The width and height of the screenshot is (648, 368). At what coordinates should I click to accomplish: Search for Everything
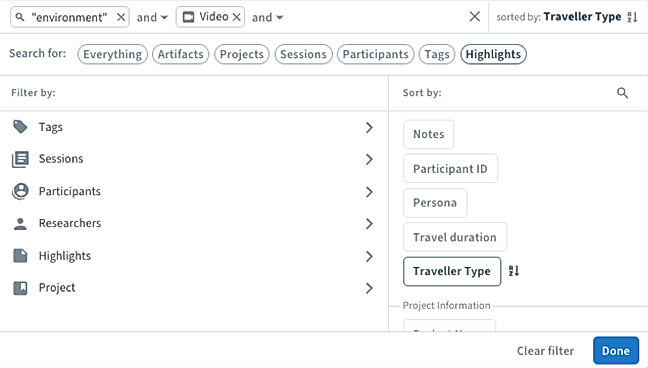click(112, 54)
